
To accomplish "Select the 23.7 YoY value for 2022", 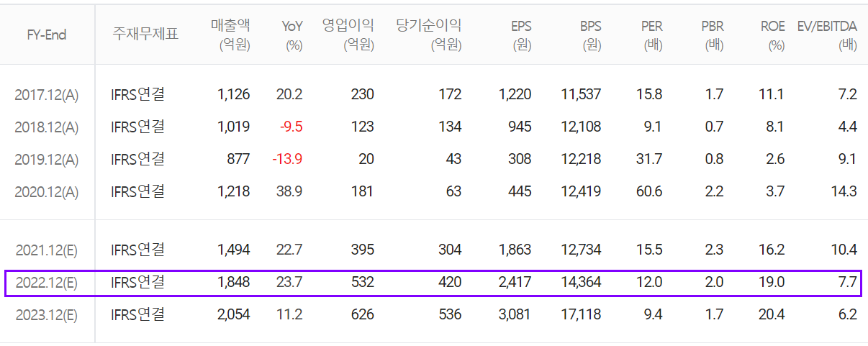I will point(290,283).
